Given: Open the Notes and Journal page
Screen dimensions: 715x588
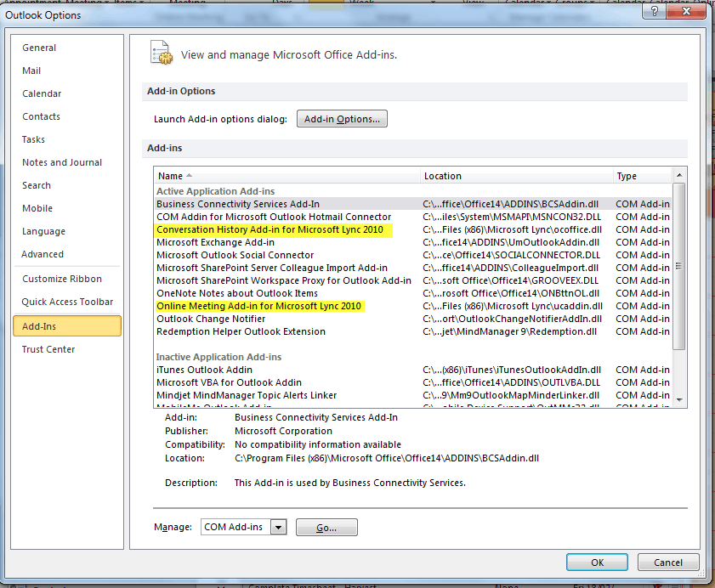Looking at the screenshot, I should pyautogui.click(x=62, y=162).
